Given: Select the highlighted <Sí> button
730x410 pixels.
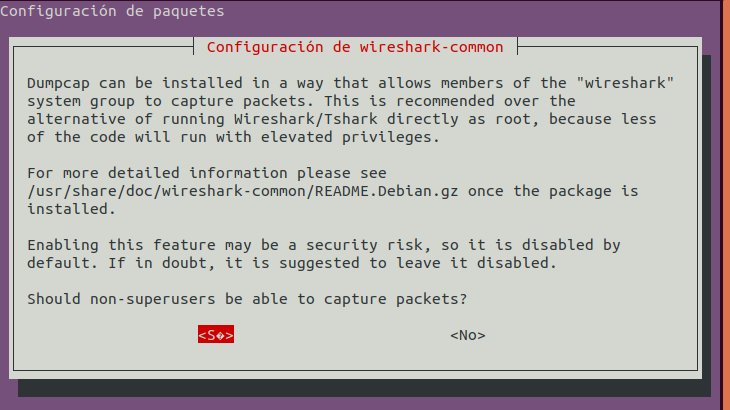Looking at the screenshot, I should [216, 335].
